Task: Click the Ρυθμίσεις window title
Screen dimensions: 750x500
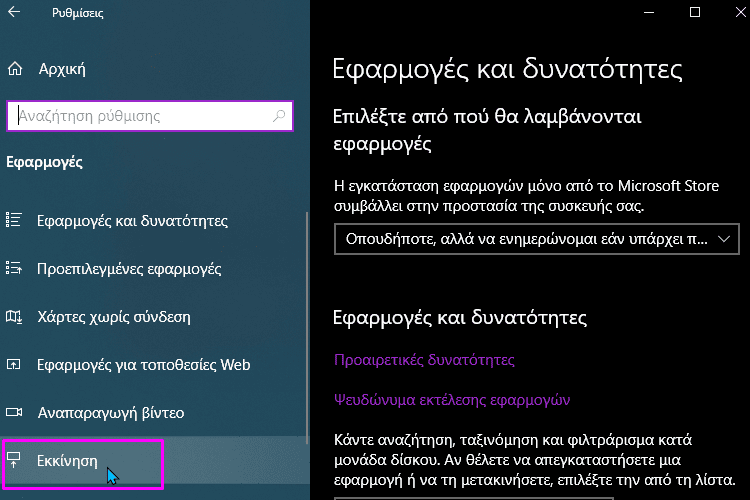Action: click(77, 13)
